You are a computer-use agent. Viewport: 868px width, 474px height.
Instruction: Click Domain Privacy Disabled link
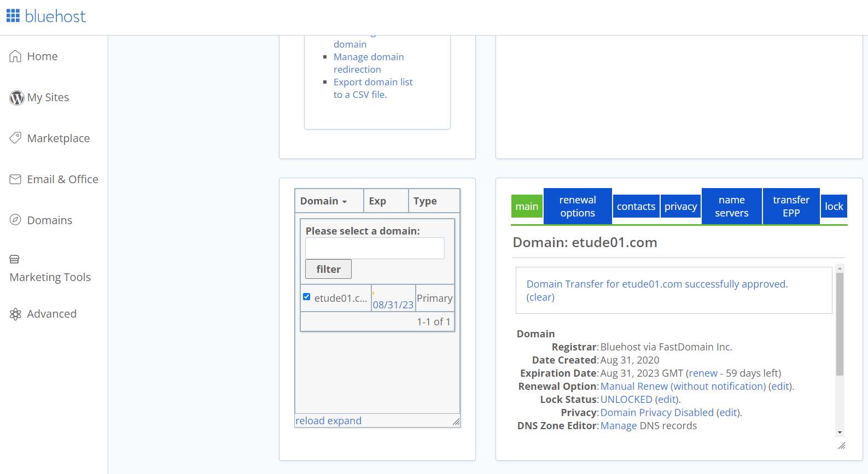pyautogui.click(x=657, y=412)
